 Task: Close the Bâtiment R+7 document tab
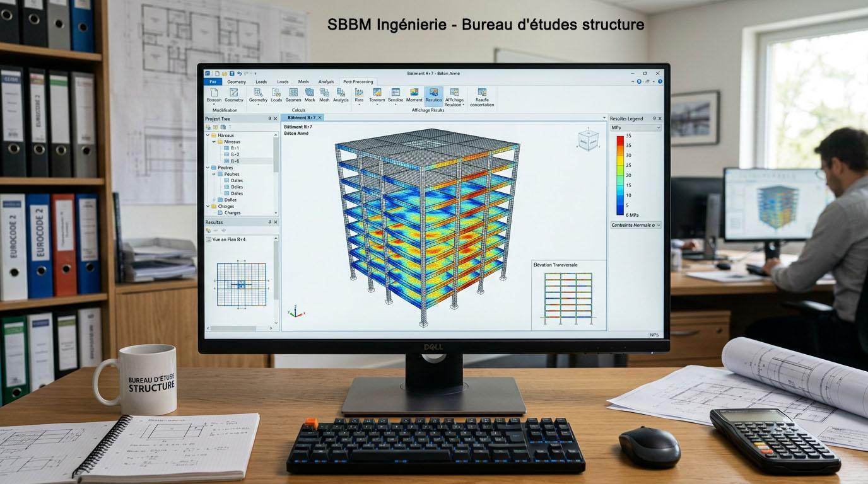pyautogui.click(x=320, y=118)
